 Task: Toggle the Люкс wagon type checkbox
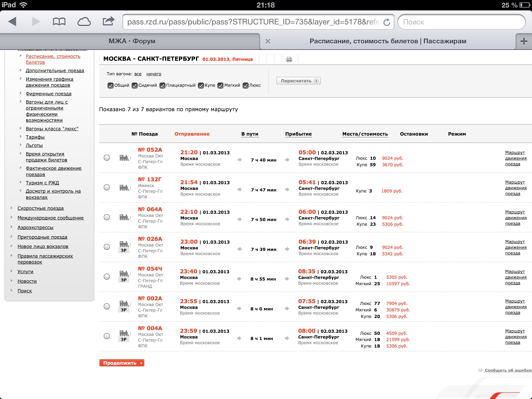pos(245,85)
